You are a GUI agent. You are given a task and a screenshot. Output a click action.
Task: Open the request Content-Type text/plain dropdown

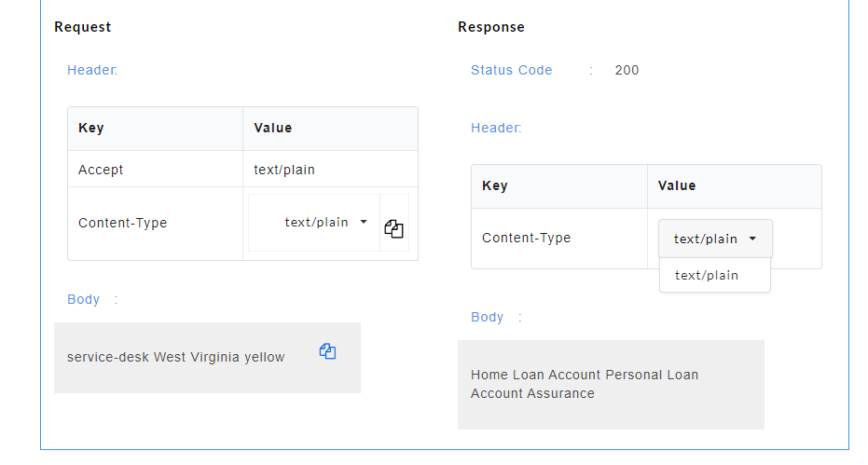[314, 223]
